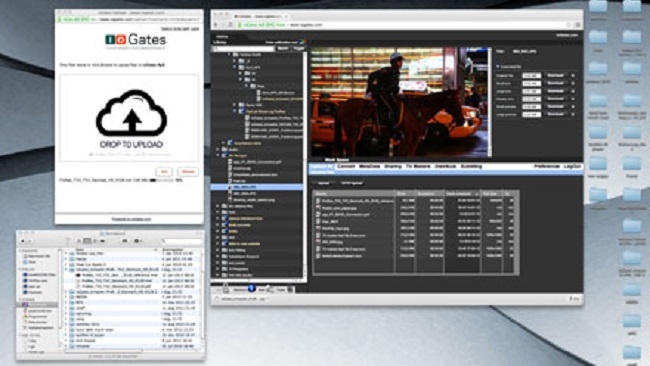
Task: Click LogOut in the ioGates menu bar
Action: coord(572,166)
